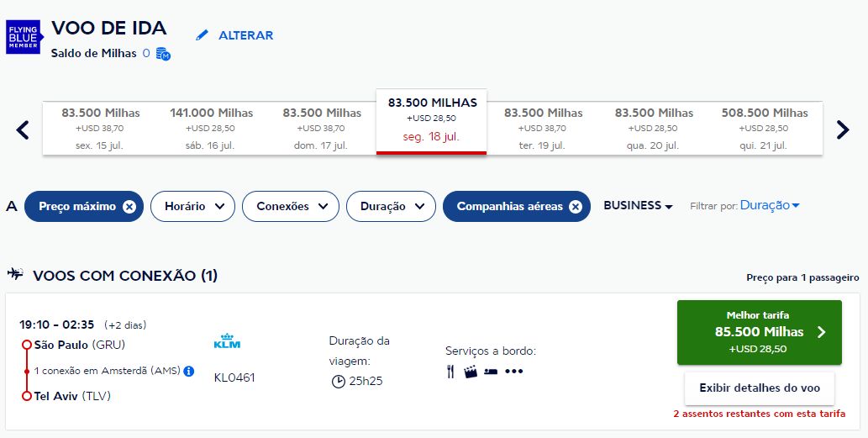Click the pencil edit icon beside ALTERAR
Viewport: 868px width, 438px height.
click(x=202, y=35)
